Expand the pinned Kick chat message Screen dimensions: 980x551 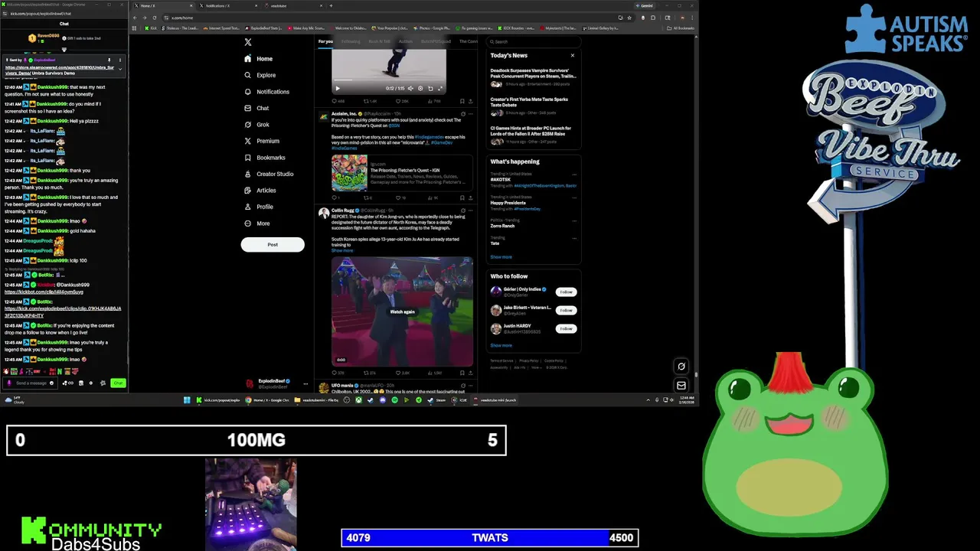119,69
